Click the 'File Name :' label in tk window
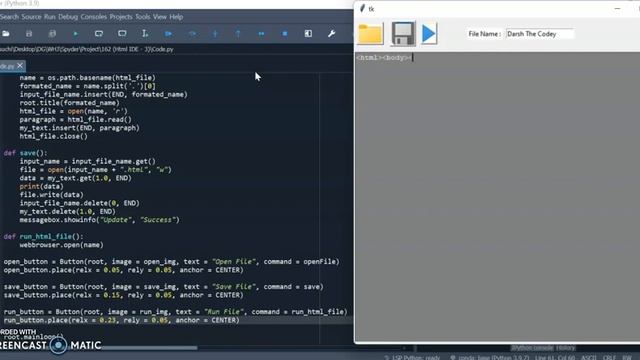Image resolution: width=640 pixels, height=360 pixels. tap(484, 34)
